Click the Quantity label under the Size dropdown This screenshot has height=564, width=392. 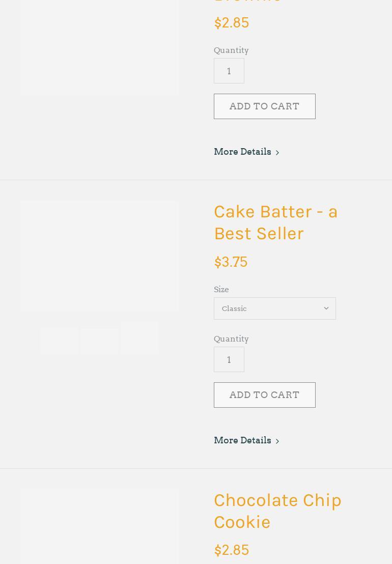231,339
